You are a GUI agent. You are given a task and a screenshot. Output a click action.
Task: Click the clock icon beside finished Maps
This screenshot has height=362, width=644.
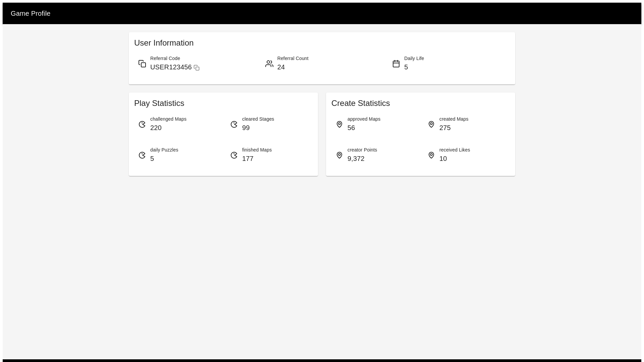pyautogui.click(x=234, y=155)
